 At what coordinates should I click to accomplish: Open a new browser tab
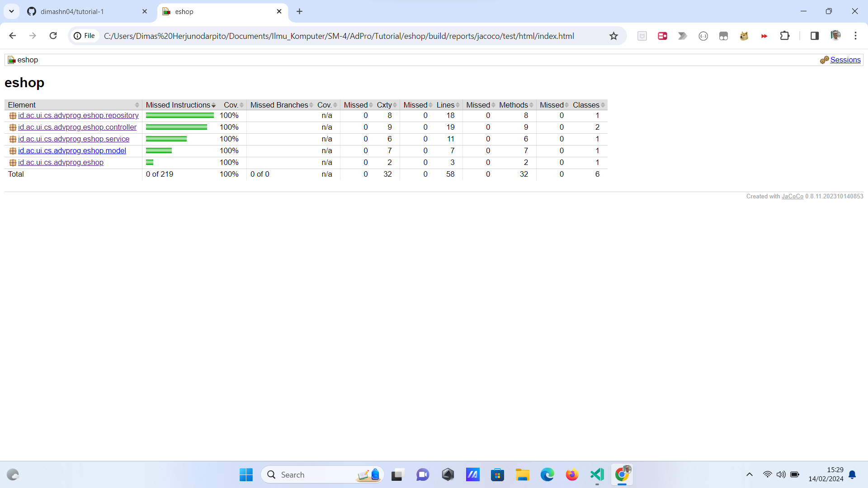pyautogui.click(x=299, y=11)
